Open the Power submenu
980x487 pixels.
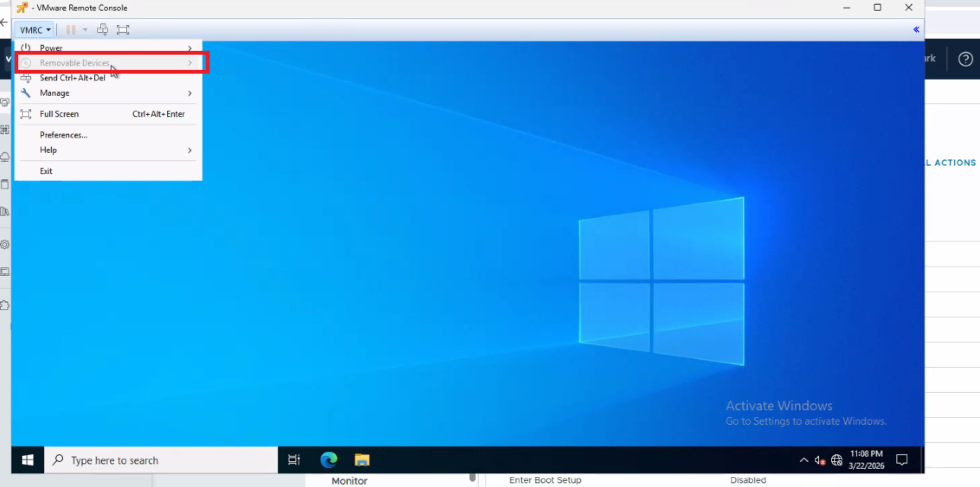tap(107, 48)
